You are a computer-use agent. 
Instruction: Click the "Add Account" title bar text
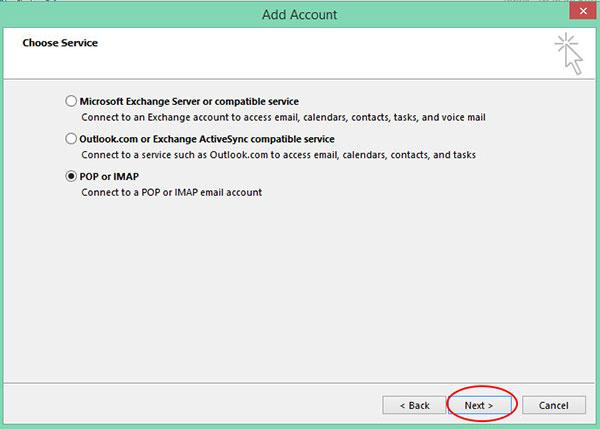(300, 15)
